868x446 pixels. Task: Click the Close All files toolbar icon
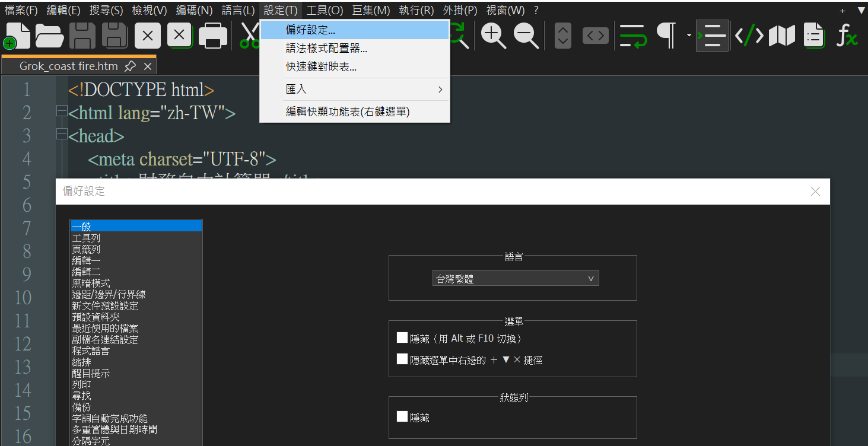pos(180,36)
